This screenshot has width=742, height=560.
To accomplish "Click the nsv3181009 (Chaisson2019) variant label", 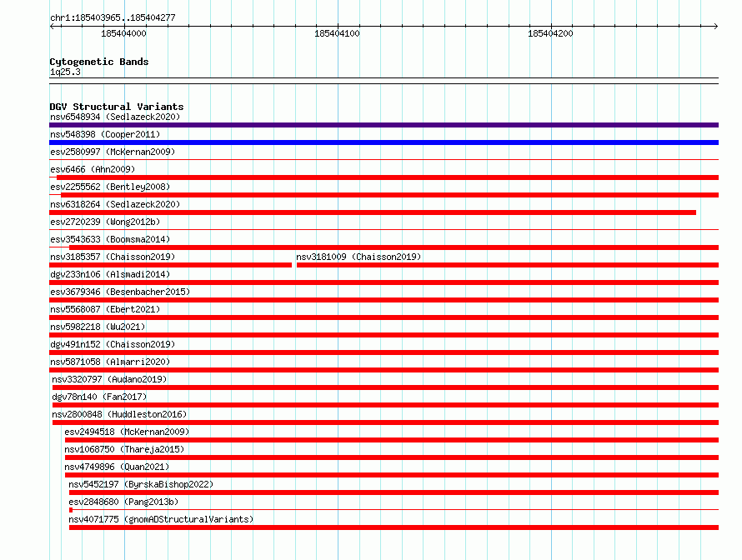I will click(358, 257).
